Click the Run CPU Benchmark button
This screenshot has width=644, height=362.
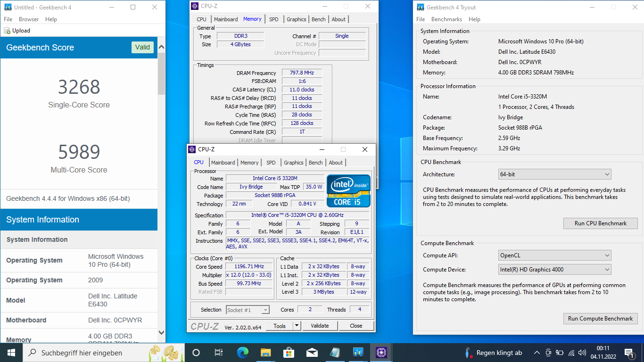coord(601,223)
